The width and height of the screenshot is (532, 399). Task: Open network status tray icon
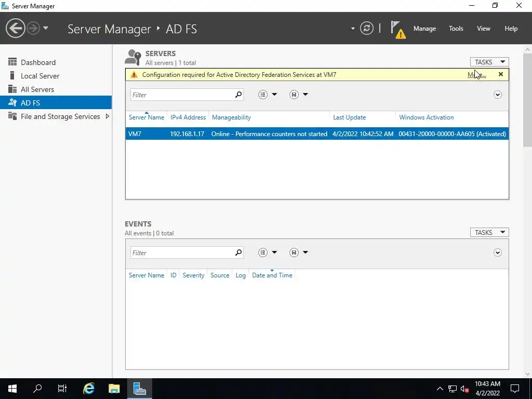(x=453, y=389)
